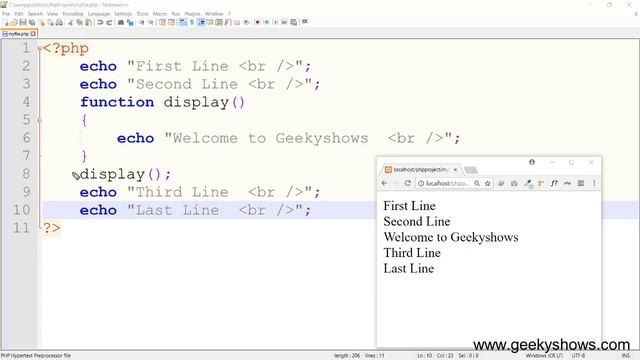Open the Edit menu
640x360 pixels.
19,14
